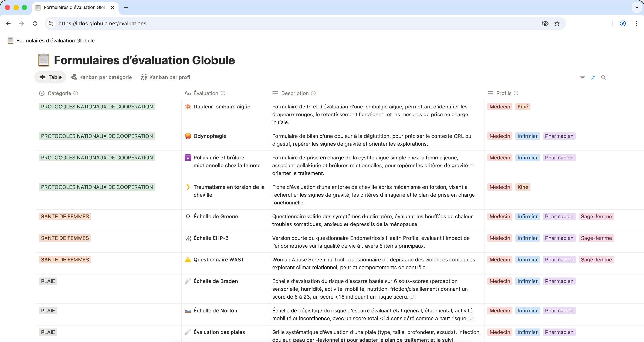Click the eye-slash tracking protection icon

545,24
